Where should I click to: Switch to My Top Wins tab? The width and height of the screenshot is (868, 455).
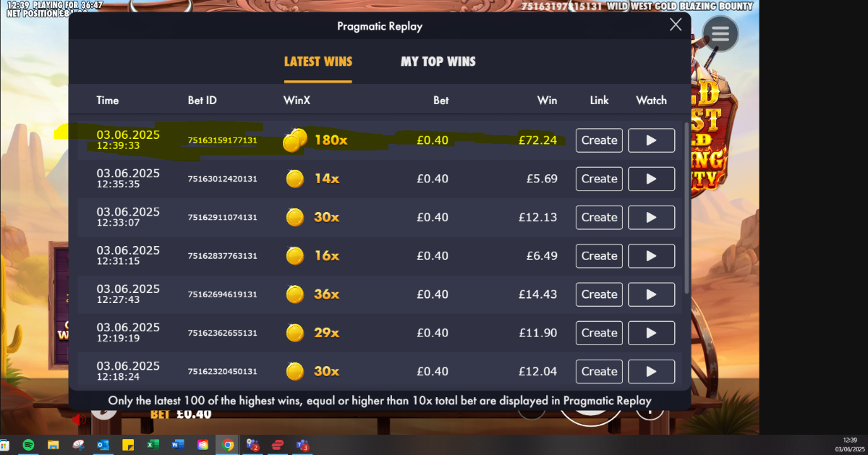click(x=438, y=61)
